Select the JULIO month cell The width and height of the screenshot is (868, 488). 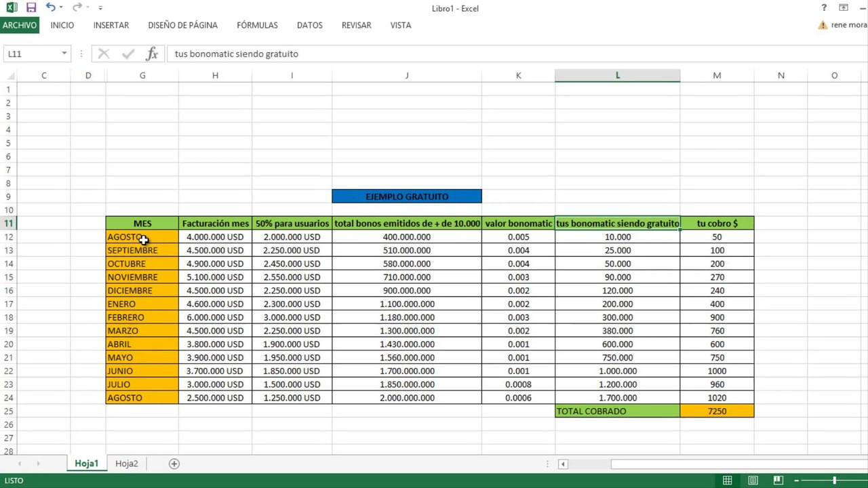tap(142, 384)
